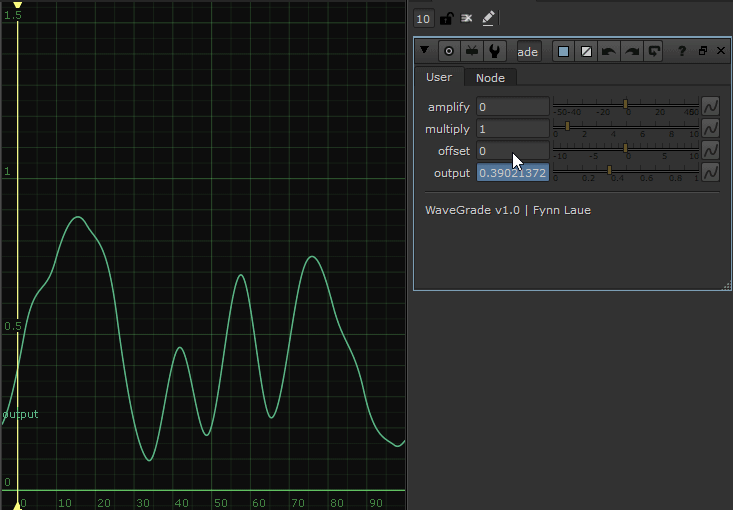Collapse the node properties with the triangle
Image resolution: width=733 pixels, height=510 pixels.
coord(425,51)
